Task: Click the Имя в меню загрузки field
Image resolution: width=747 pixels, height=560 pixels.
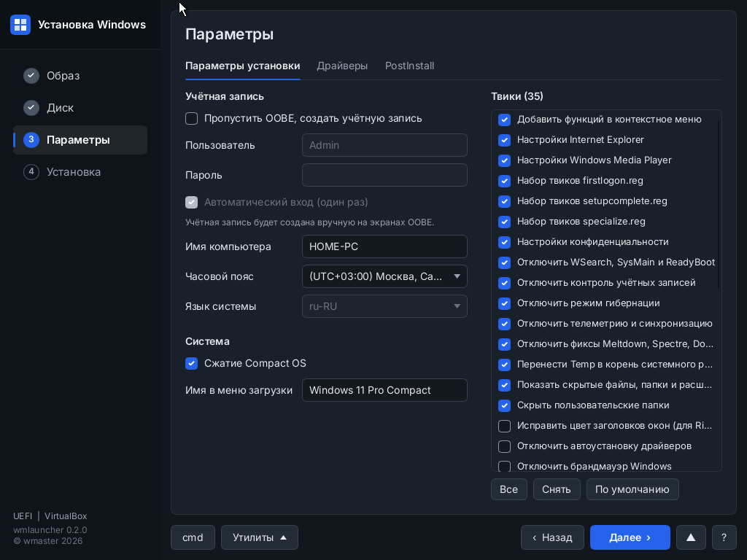Action: click(384, 390)
